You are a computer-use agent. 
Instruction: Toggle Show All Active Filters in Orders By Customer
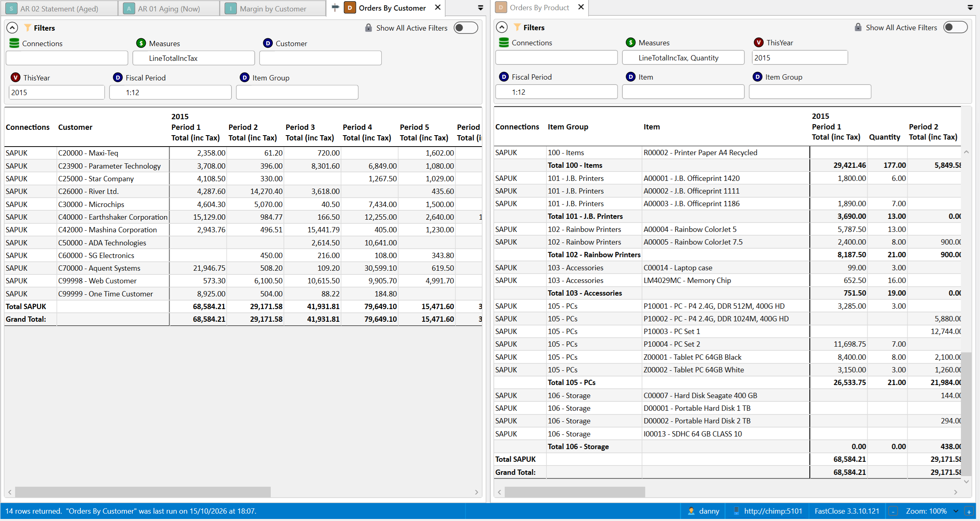click(x=465, y=27)
